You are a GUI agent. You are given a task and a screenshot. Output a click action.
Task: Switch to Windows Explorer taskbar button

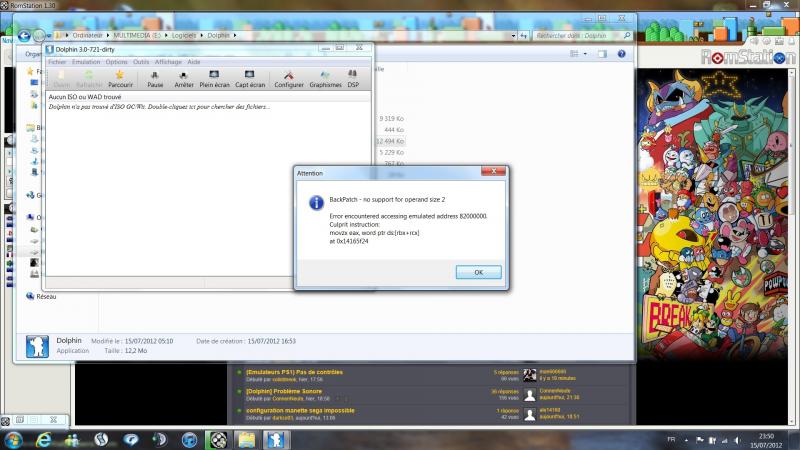click(x=247, y=440)
